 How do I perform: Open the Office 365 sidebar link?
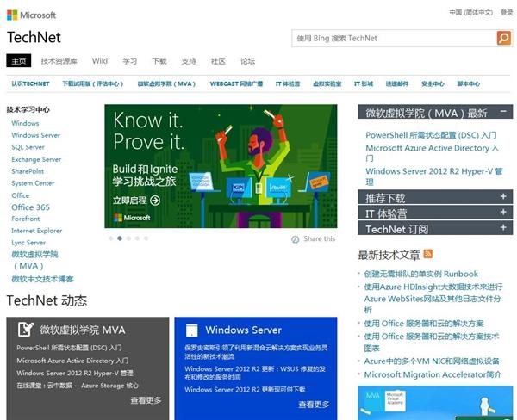[30, 207]
